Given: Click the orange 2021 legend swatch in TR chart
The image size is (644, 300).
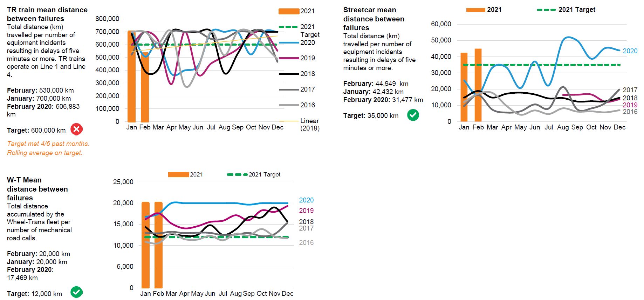Looking at the screenshot, I should tap(289, 11).
